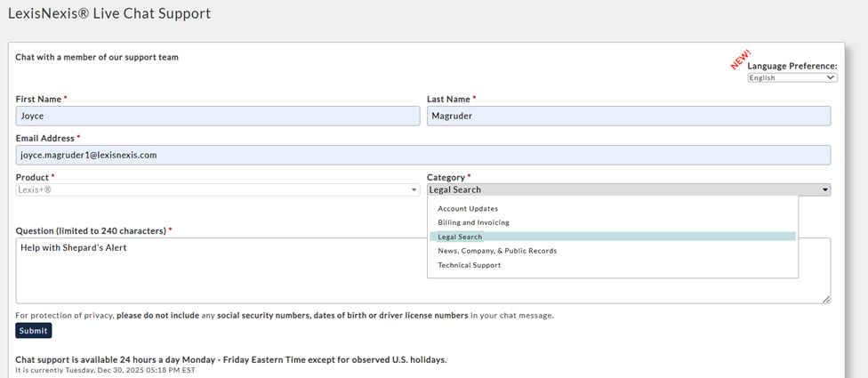Pick News, Company, & Public Records
The image size is (868, 378).
coord(496,251)
